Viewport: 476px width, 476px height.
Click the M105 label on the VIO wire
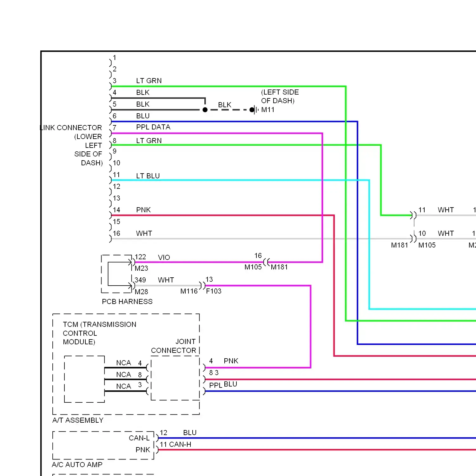click(253, 267)
